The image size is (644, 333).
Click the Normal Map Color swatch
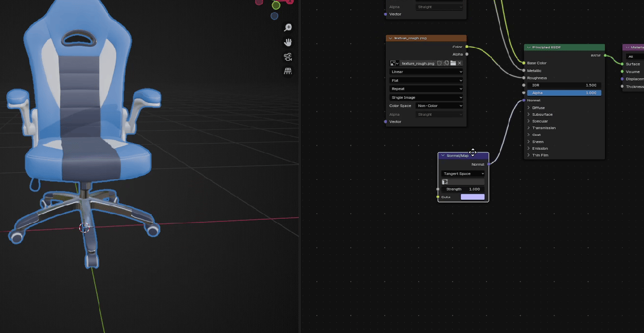(473, 197)
